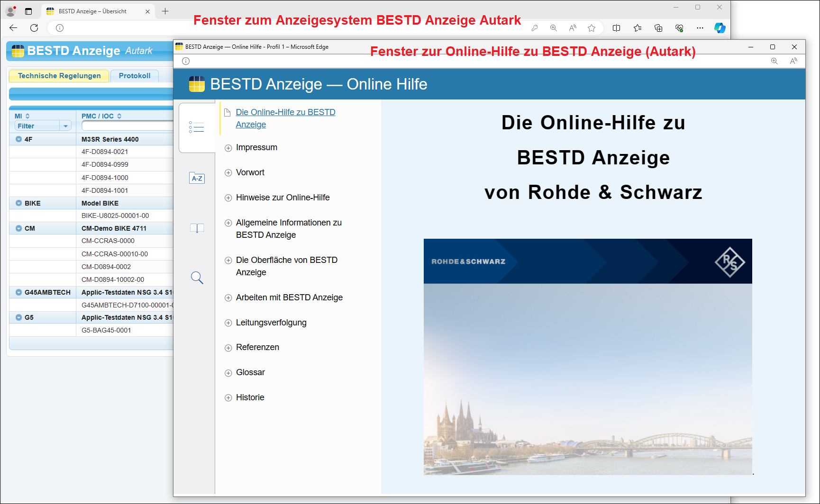Open browser essentials heart icon
The width and height of the screenshot is (820, 504).
(679, 28)
